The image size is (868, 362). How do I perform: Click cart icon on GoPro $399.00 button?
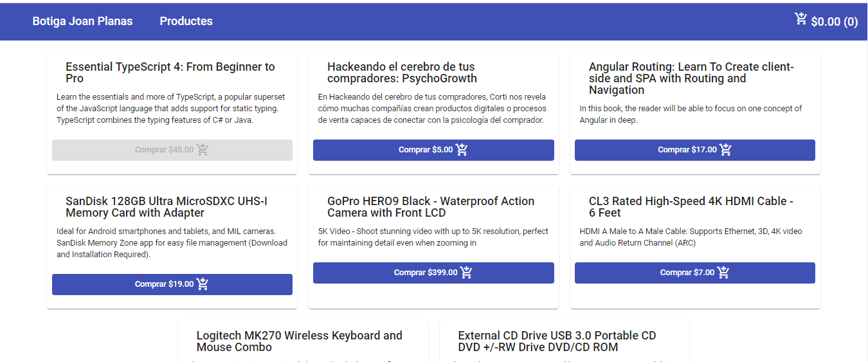(466, 273)
